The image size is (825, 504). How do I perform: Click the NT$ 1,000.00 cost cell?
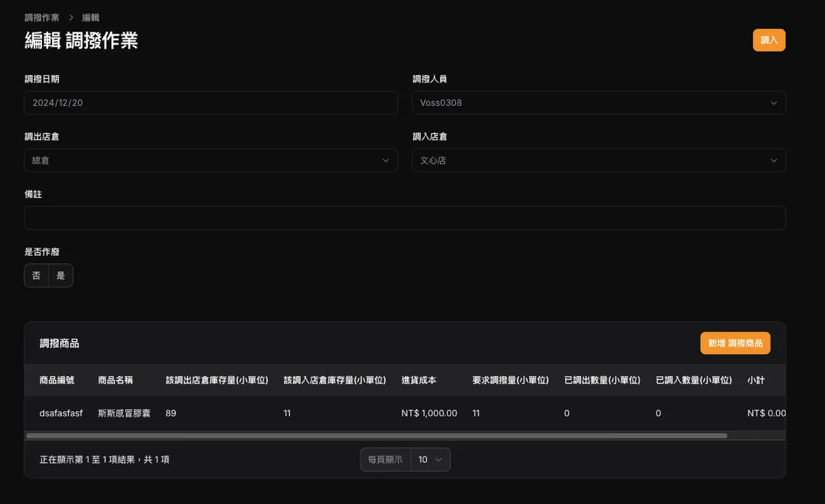coord(429,413)
